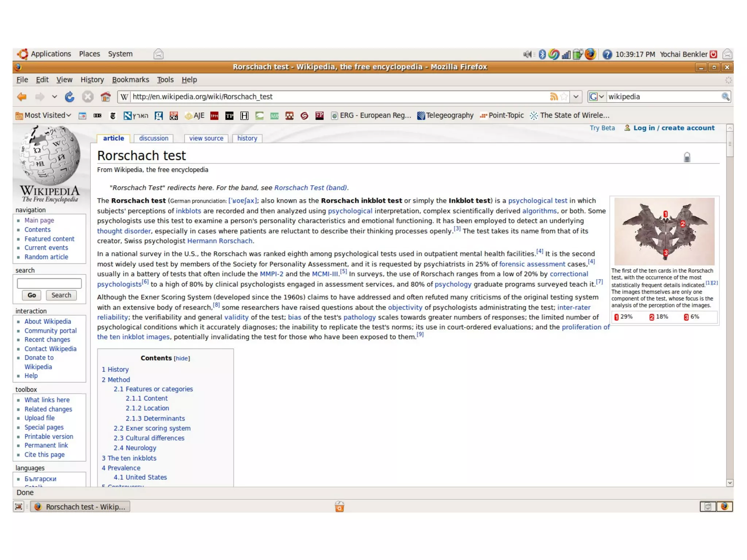Bookmark the page with the star icon
Image resolution: width=747 pixels, height=560 pixels.
pyautogui.click(x=564, y=97)
